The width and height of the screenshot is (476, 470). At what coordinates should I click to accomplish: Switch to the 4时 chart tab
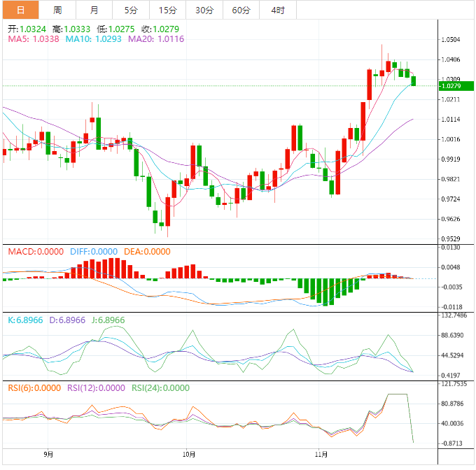click(277, 10)
